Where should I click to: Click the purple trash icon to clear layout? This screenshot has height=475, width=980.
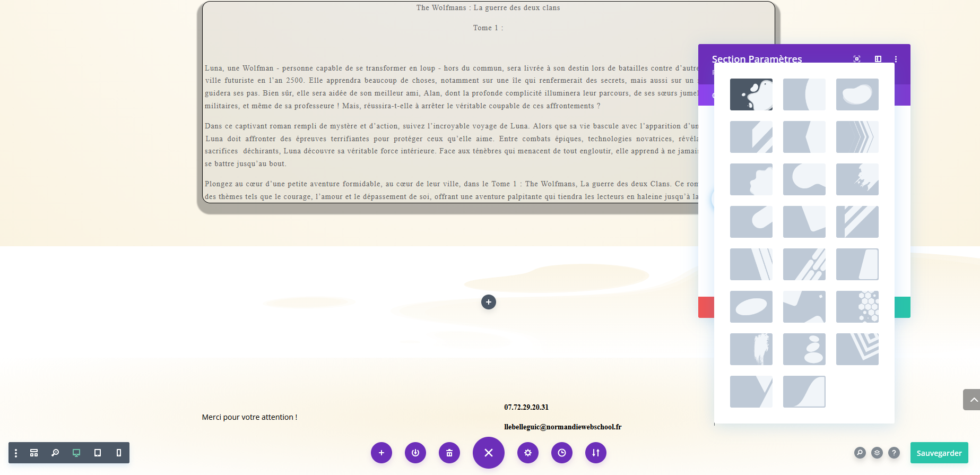point(449,453)
